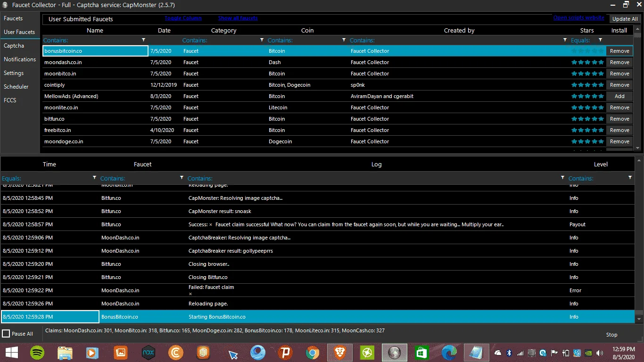Screen dimensions: 644x362
Task: Click the Toggle Column link
Action: pyautogui.click(x=183, y=18)
